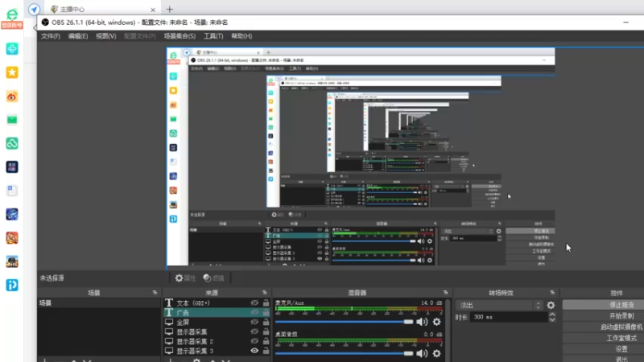Open the blue iD sidebar icon
The image size is (644, 362).
12,285
